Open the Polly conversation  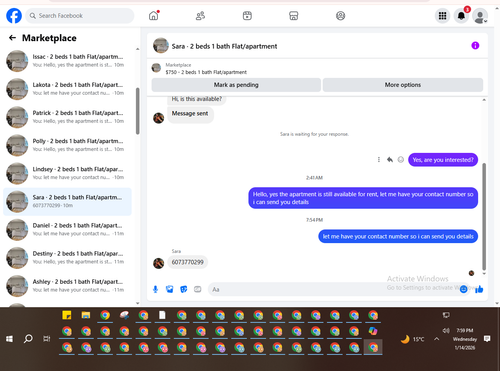pos(67,145)
